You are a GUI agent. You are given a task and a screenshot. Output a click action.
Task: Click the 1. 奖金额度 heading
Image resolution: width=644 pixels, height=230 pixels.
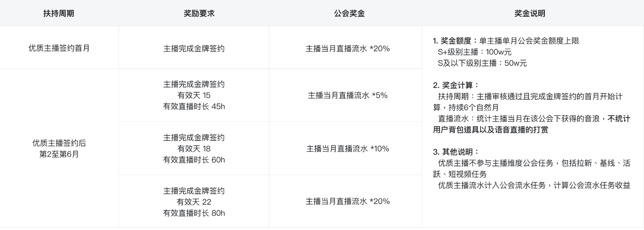(x=455, y=41)
